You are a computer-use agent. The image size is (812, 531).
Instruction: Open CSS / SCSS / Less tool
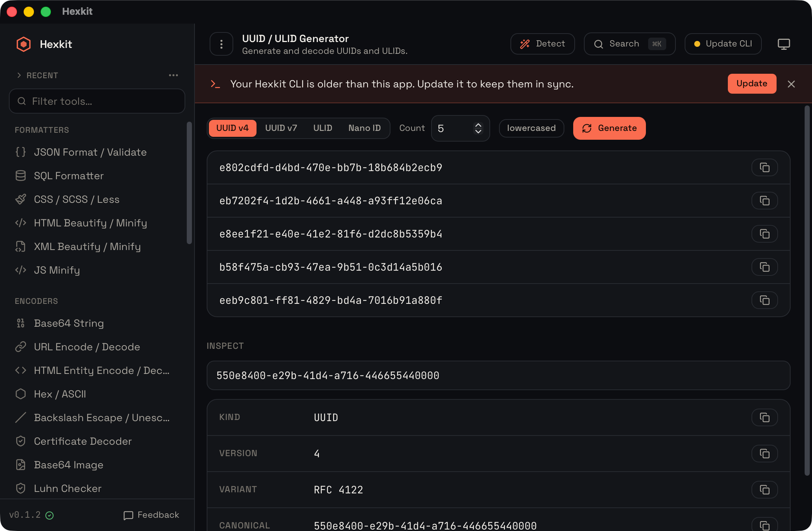tap(97, 199)
